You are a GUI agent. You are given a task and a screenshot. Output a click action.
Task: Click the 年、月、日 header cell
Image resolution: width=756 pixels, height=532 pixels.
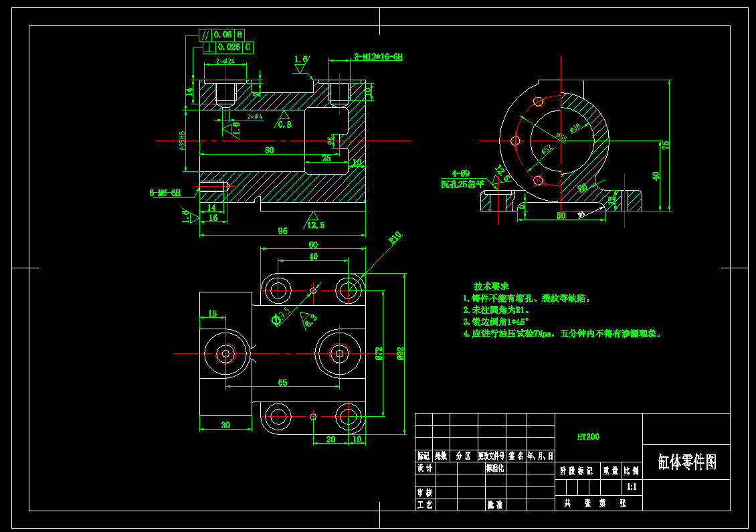pos(541,456)
